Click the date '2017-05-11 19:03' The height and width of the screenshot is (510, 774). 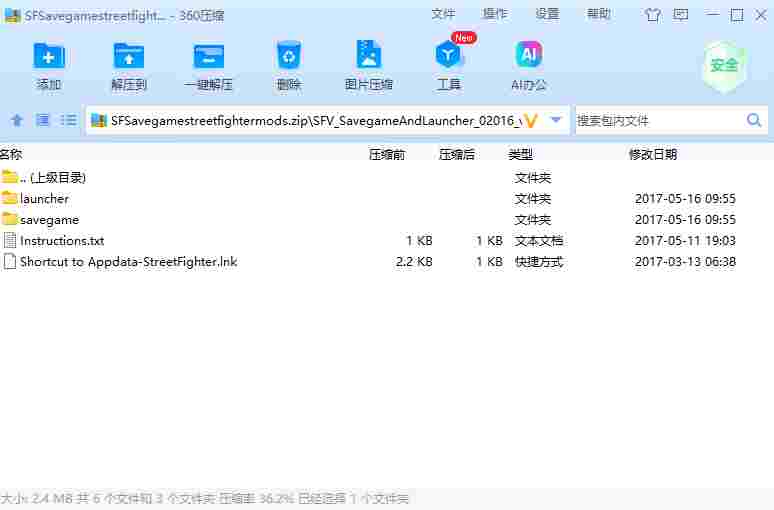[685, 240]
